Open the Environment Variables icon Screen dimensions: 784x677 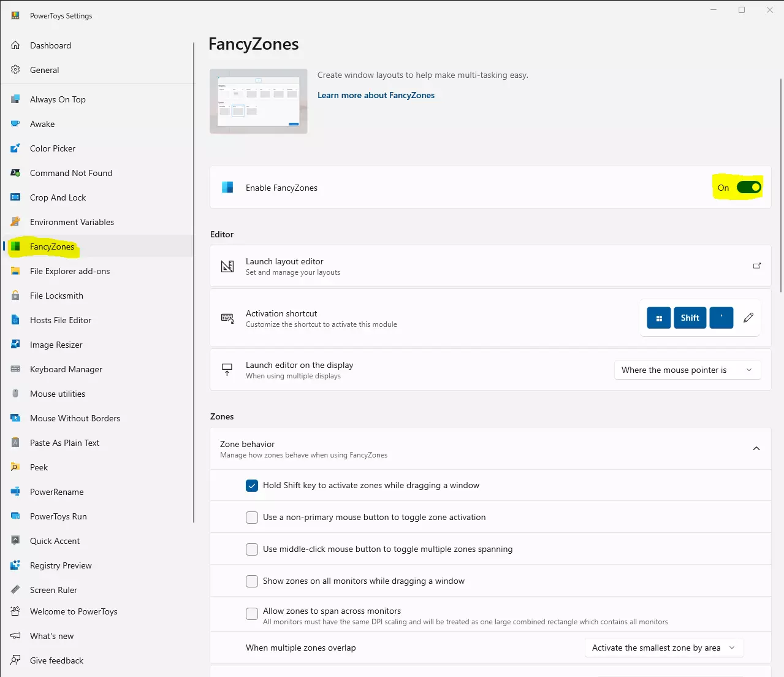[15, 222]
